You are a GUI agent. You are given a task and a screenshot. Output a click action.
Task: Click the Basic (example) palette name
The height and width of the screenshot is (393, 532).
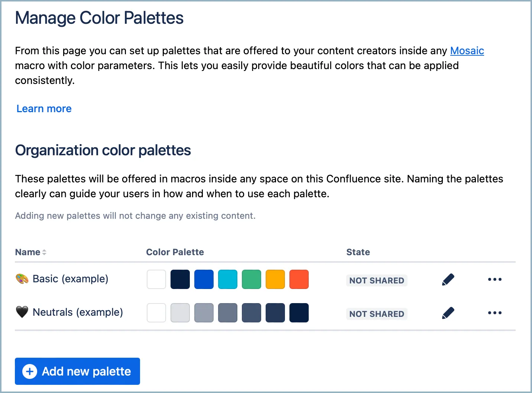click(x=71, y=279)
